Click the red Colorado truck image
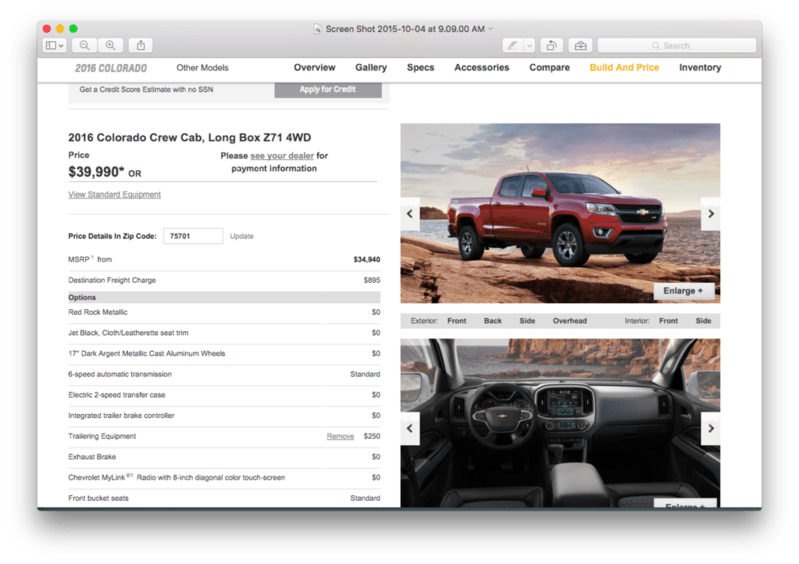Screen dimensions: 799x564 point(560,213)
